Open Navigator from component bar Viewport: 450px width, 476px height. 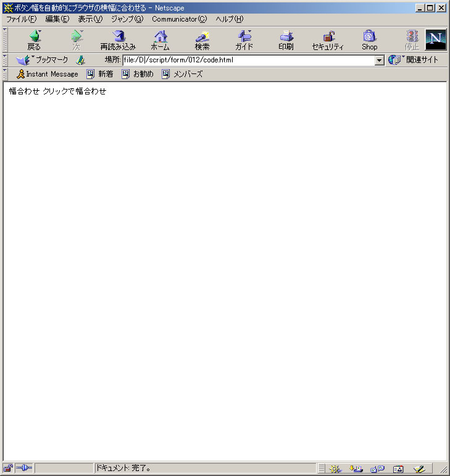click(x=335, y=469)
